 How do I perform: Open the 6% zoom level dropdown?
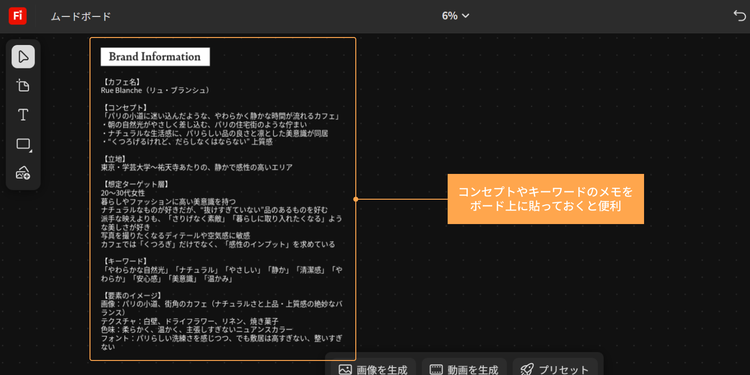[455, 16]
